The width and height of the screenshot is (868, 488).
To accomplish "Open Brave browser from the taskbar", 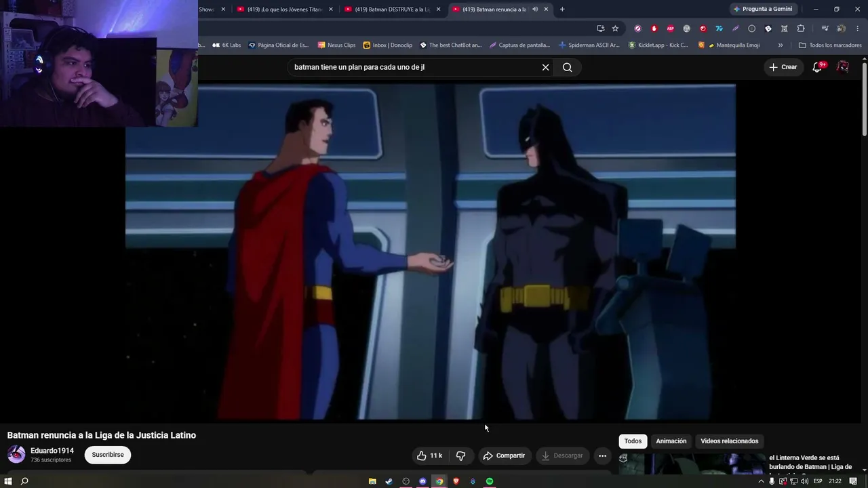I will coord(456,481).
